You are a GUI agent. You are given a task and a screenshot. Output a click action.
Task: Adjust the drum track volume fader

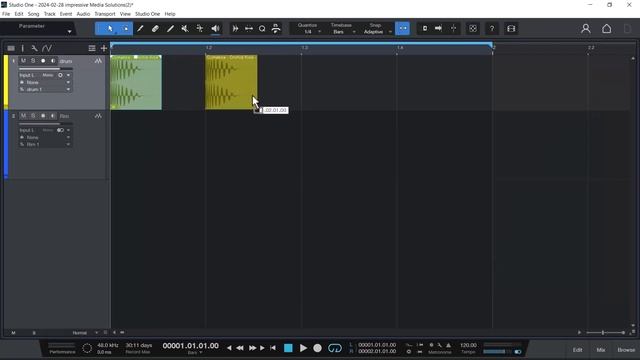pyautogui.click(x=45, y=69)
